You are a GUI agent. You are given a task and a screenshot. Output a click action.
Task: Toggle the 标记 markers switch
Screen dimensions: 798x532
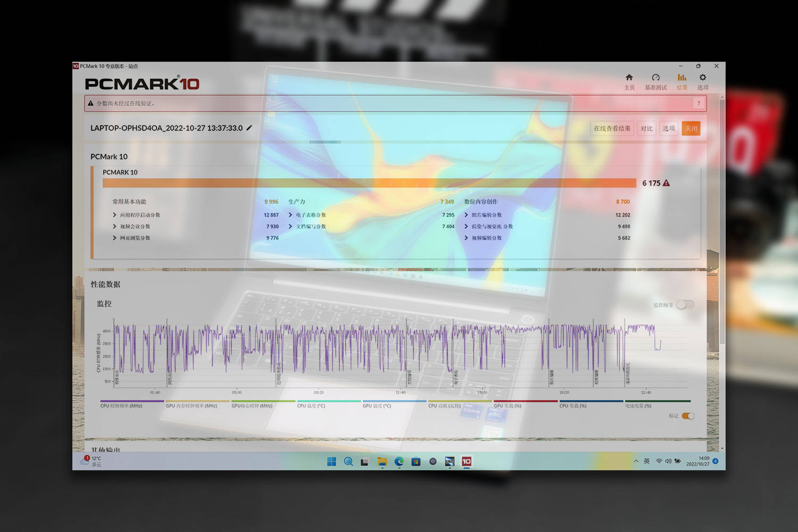[688, 416]
